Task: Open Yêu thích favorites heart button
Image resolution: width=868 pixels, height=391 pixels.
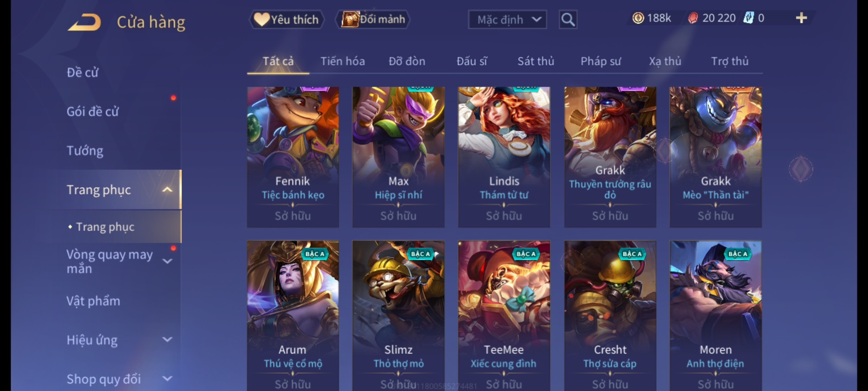Action: pos(286,19)
